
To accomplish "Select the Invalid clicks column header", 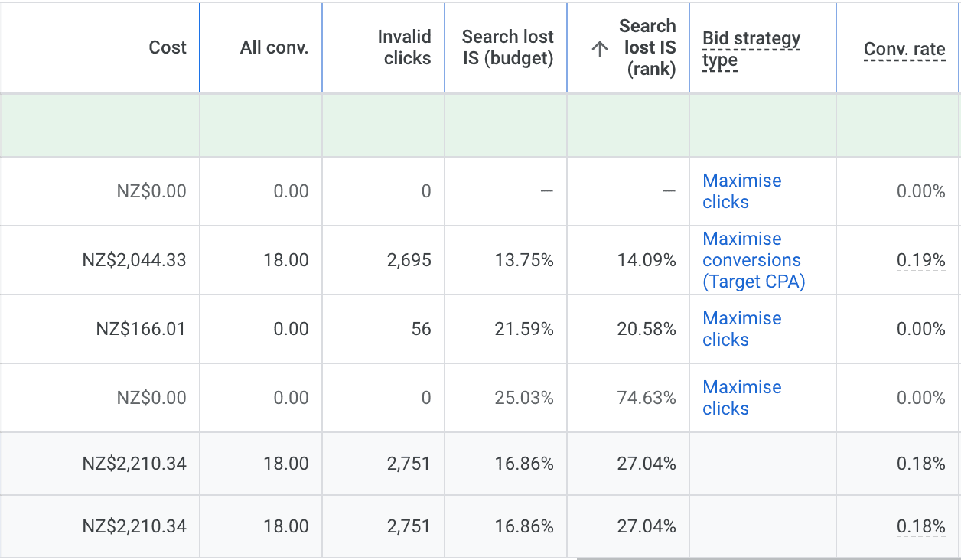I will [x=404, y=47].
